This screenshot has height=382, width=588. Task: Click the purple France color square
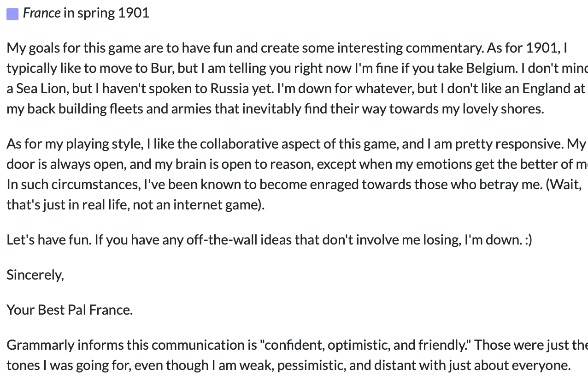(12, 14)
